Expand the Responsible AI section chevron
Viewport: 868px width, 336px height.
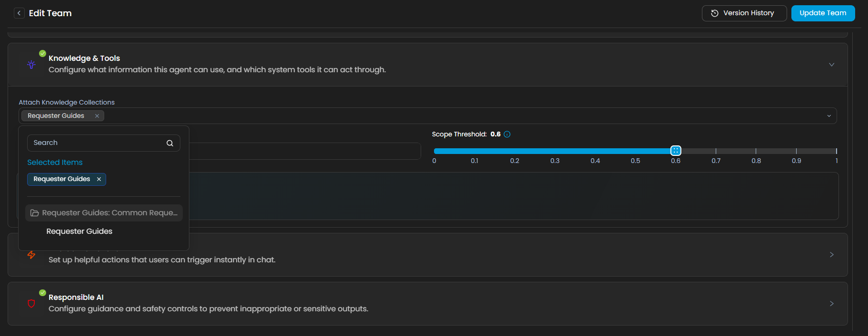click(831, 304)
